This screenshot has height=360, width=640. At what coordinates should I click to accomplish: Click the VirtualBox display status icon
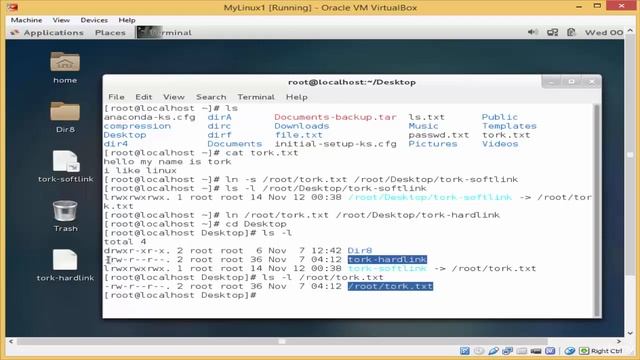coord(522,351)
